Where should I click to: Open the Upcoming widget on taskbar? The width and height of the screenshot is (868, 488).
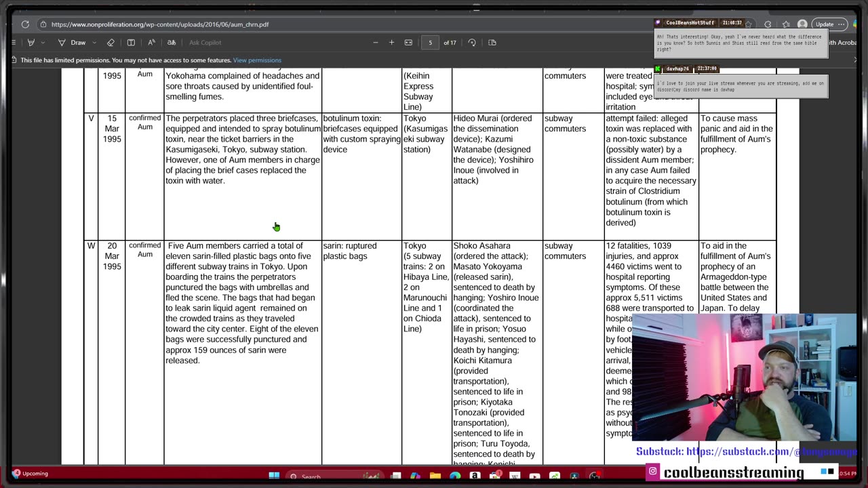click(30, 474)
